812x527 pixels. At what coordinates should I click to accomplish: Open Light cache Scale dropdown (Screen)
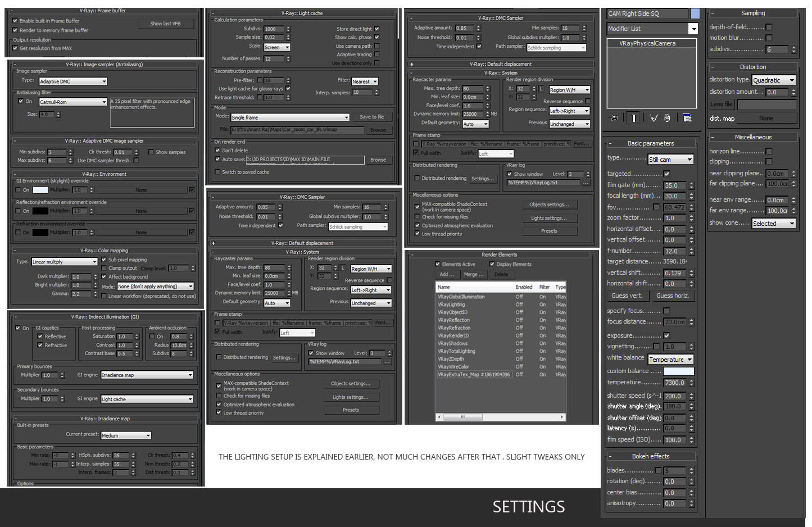point(277,47)
